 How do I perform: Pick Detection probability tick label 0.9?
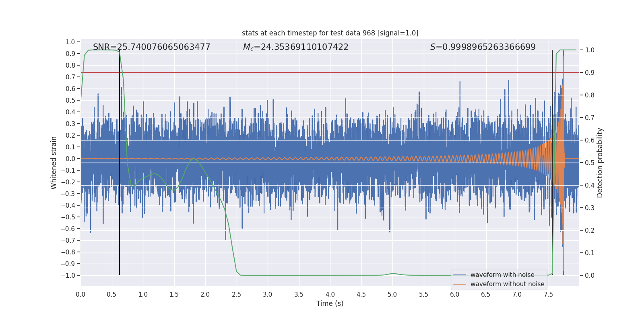click(x=590, y=72)
